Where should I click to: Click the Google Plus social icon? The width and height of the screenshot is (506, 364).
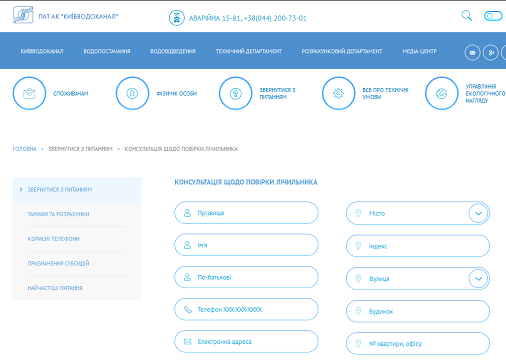(491, 53)
